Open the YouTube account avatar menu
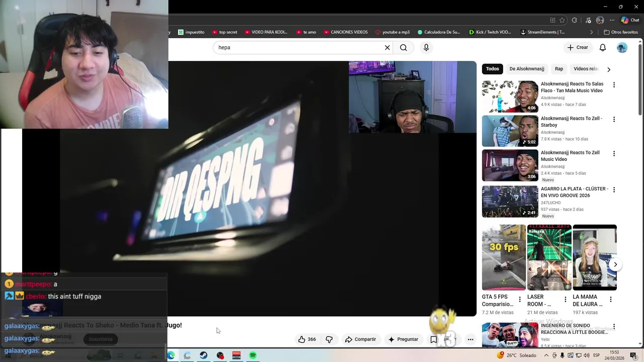 point(622,47)
